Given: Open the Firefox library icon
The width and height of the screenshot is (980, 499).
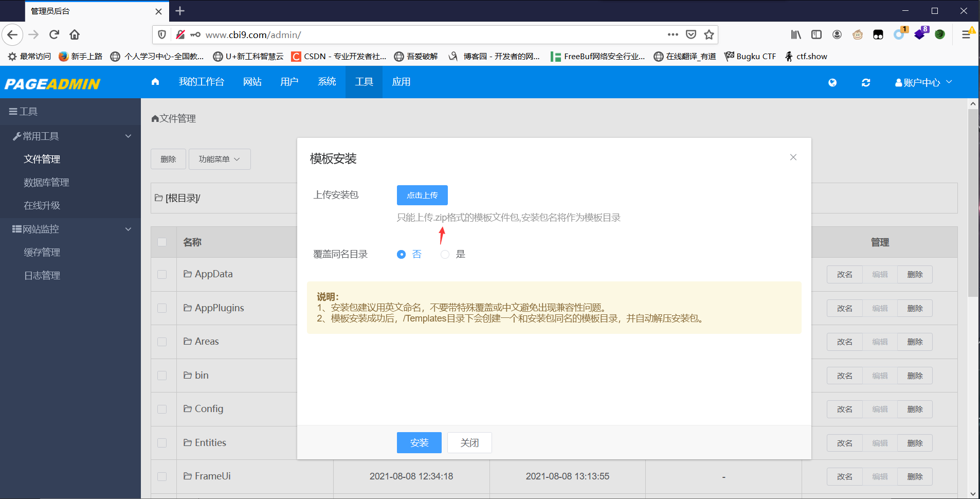Looking at the screenshot, I should tap(796, 34).
